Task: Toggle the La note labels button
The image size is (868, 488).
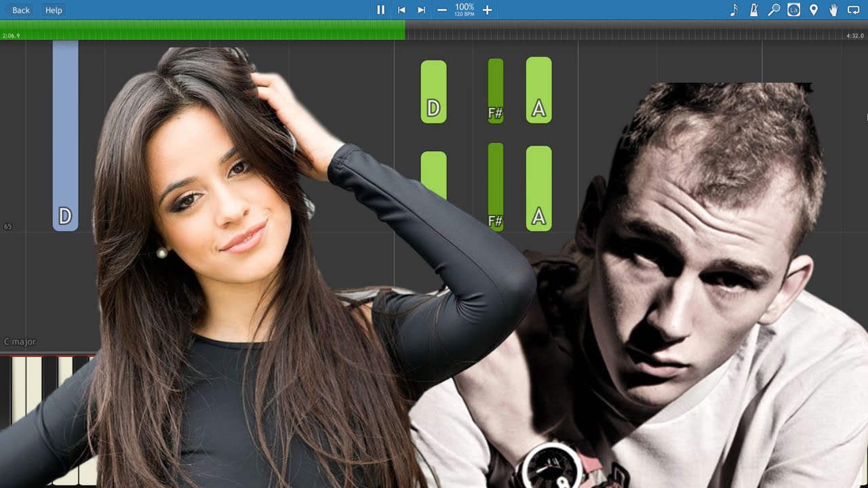Action: pos(793,10)
